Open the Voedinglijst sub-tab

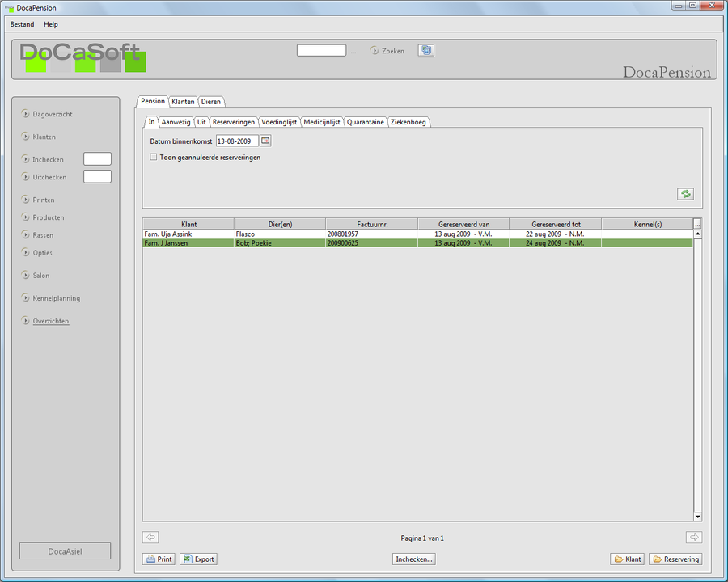[279, 122]
